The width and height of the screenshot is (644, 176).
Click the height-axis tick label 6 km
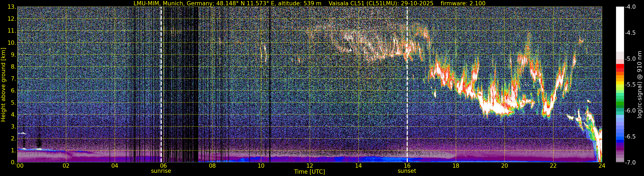click(x=13, y=91)
